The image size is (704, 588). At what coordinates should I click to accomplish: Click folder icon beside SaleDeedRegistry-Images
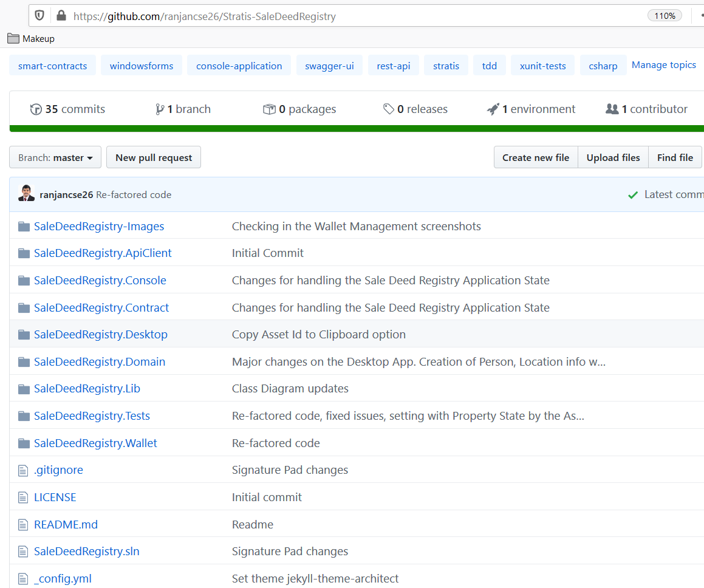point(24,226)
